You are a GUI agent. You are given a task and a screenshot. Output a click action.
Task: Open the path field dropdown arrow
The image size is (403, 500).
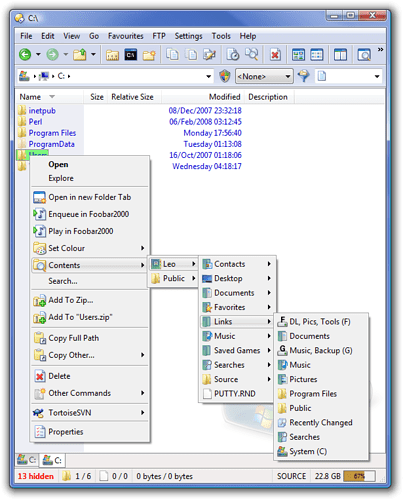coord(209,76)
